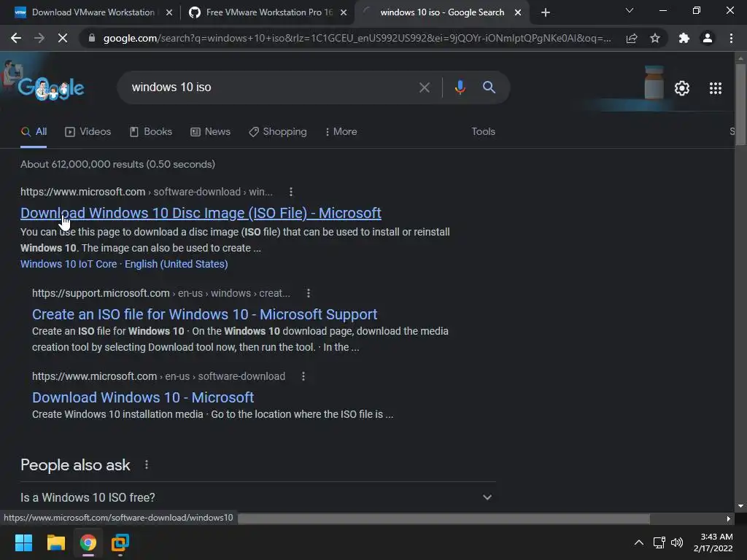747x560 pixels.
Task: Click the address bar URL
Action: pos(357,38)
